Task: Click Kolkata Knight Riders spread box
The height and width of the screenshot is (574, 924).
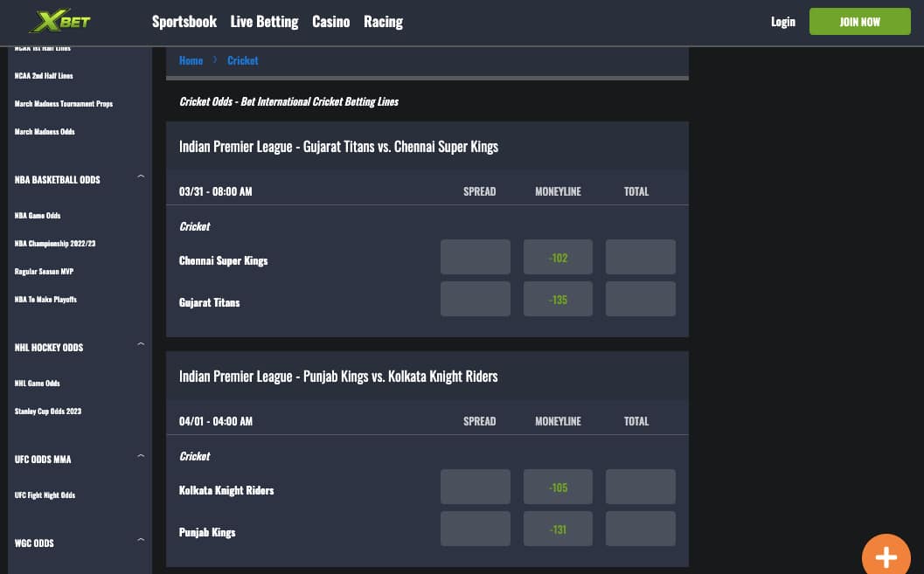Action: 476,487
